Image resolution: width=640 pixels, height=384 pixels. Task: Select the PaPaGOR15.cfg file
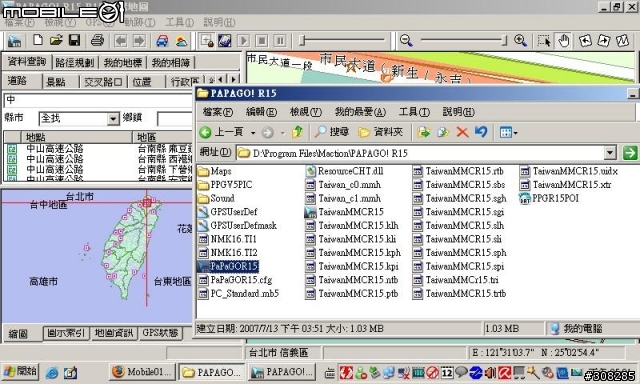(235, 280)
